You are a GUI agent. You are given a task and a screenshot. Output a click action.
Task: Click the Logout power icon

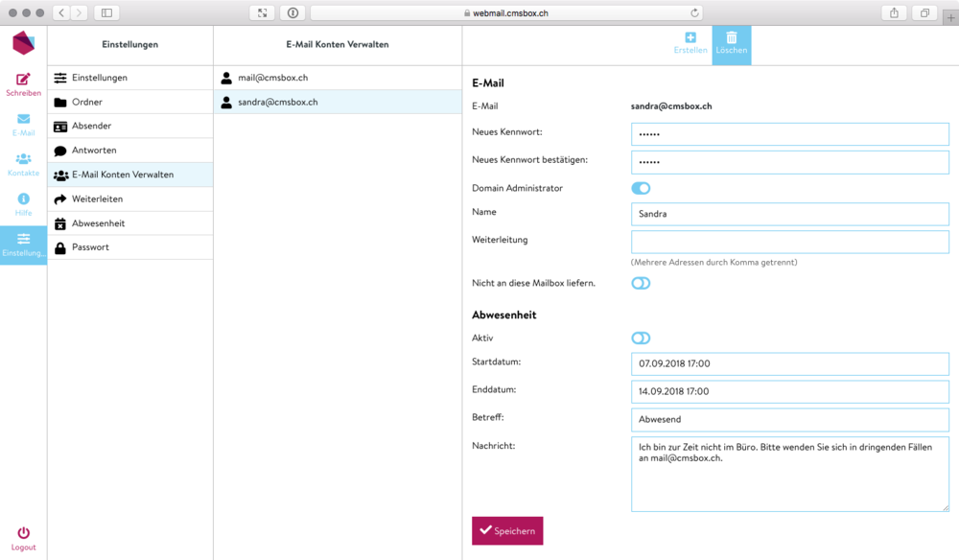tap(23, 532)
